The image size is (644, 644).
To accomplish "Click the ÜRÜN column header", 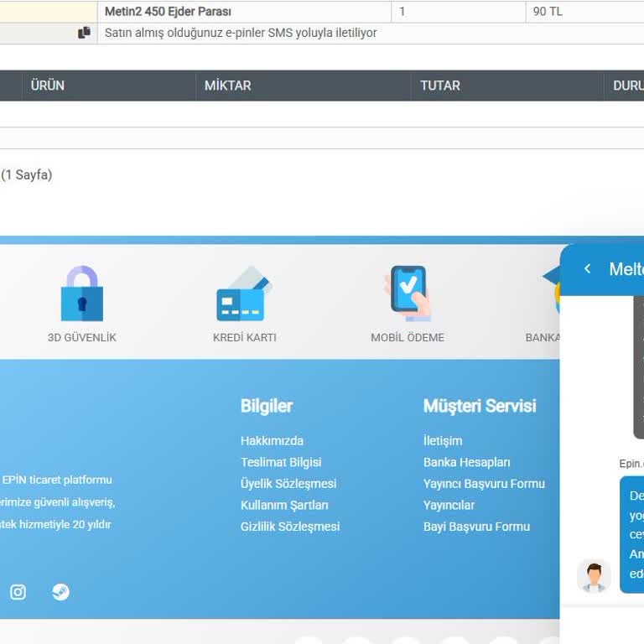I will [x=48, y=86].
